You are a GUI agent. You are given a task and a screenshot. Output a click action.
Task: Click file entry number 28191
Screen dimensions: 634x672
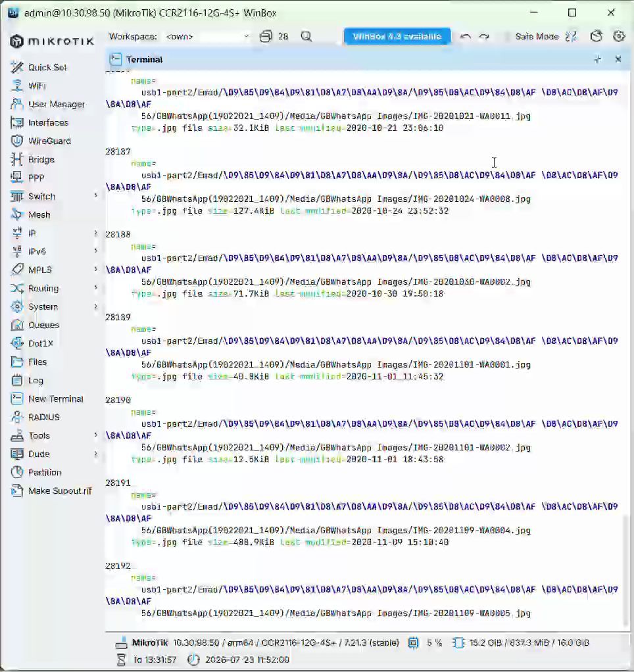tap(118, 483)
